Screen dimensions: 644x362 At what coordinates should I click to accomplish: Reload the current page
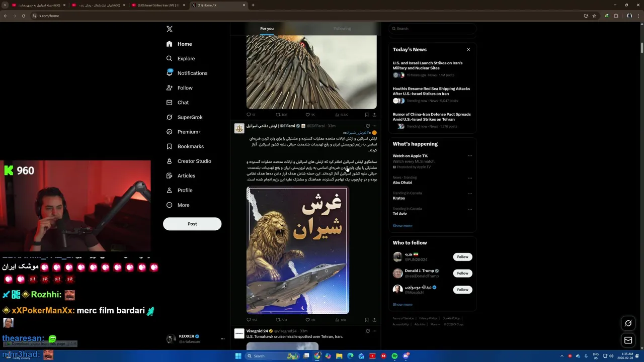24,16
